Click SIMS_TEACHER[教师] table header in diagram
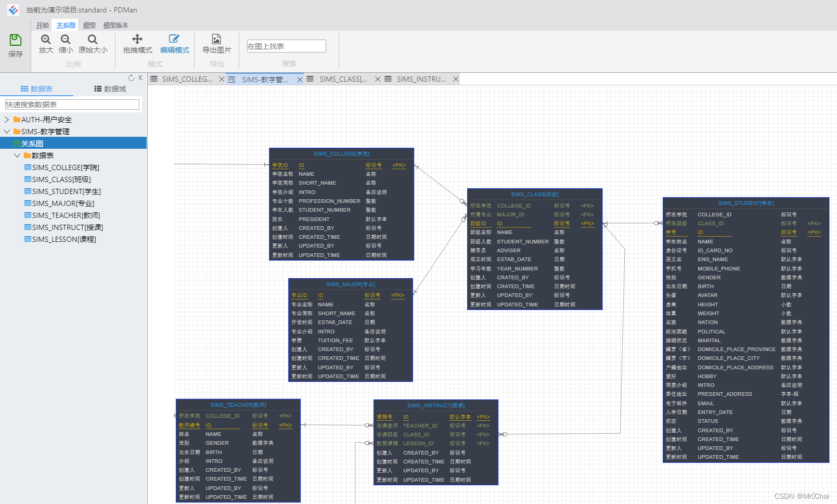The image size is (837, 504). pos(238,405)
